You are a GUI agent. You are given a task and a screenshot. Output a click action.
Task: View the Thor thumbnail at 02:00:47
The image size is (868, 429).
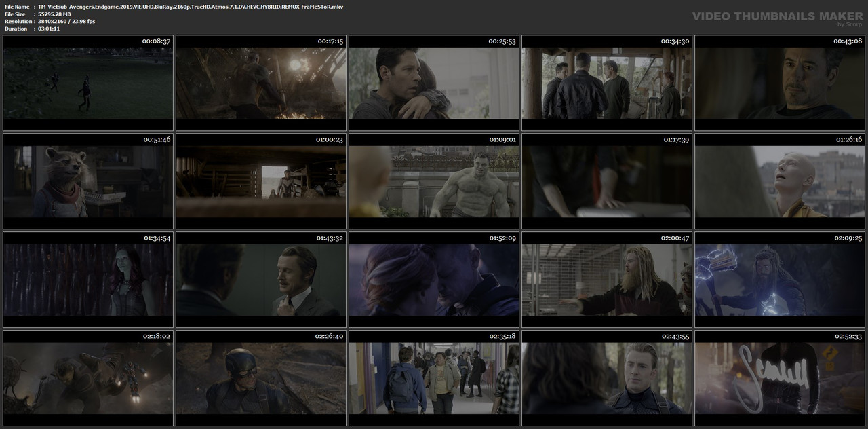tap(607, 280)
